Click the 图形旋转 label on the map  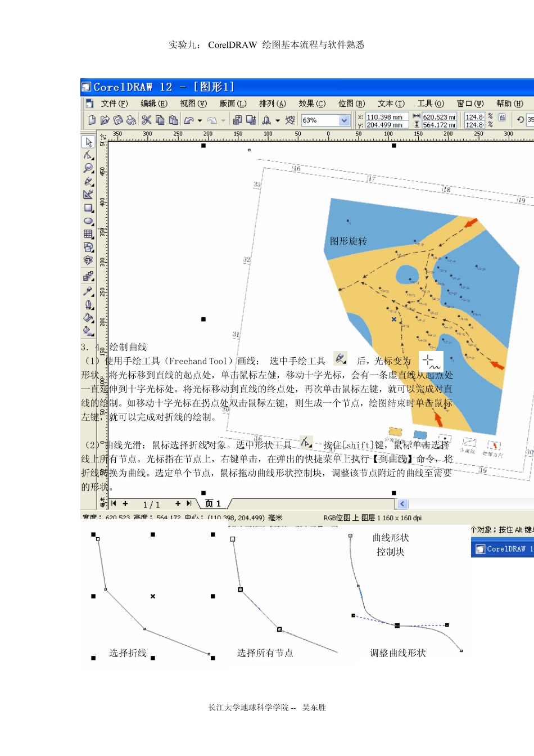[349, 241]
